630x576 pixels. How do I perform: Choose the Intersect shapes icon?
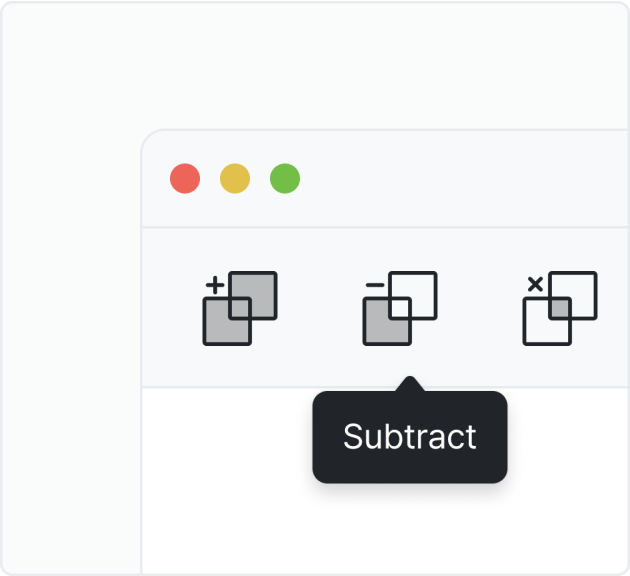(560, 308)
